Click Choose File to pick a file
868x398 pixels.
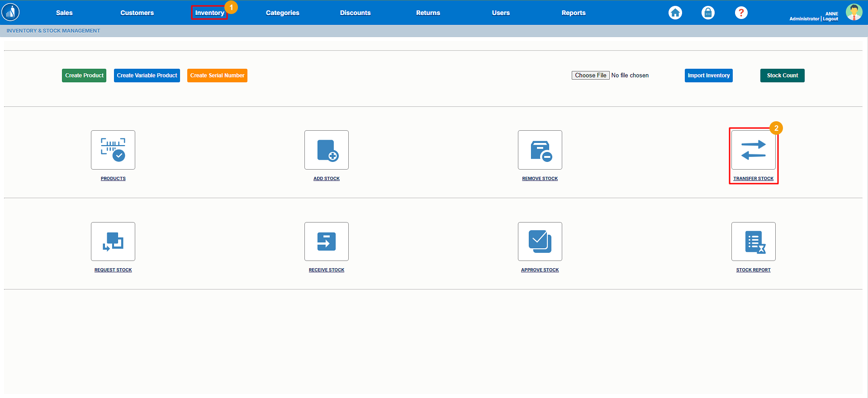pos(590,76)
